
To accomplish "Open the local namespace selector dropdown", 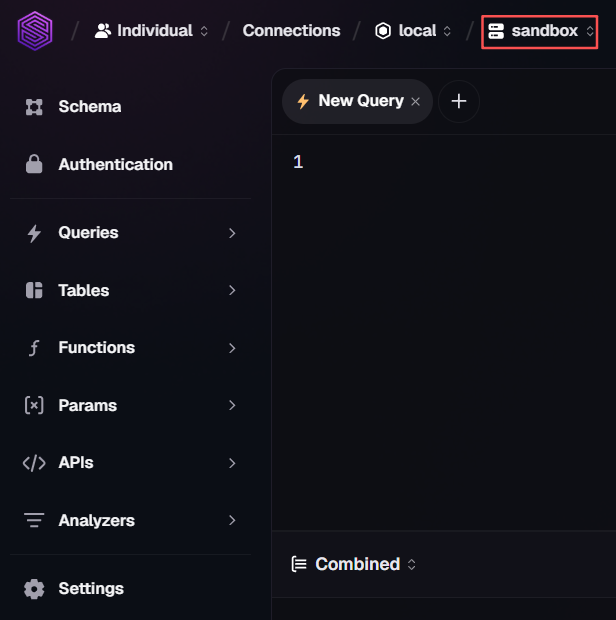I will 413,31.
